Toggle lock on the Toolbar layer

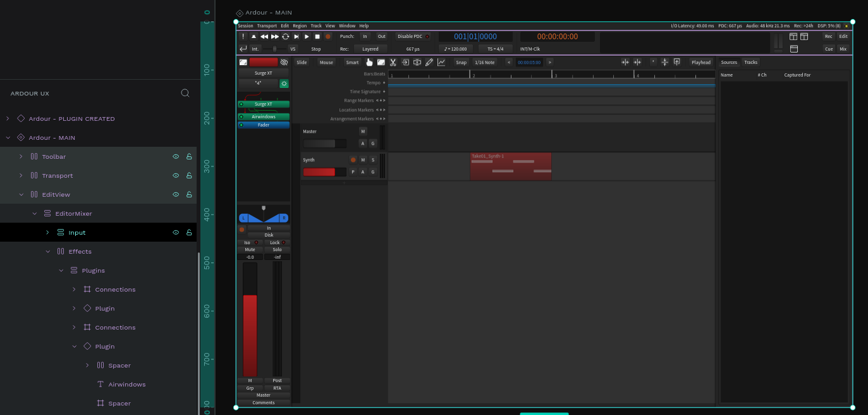click(189, 156)
